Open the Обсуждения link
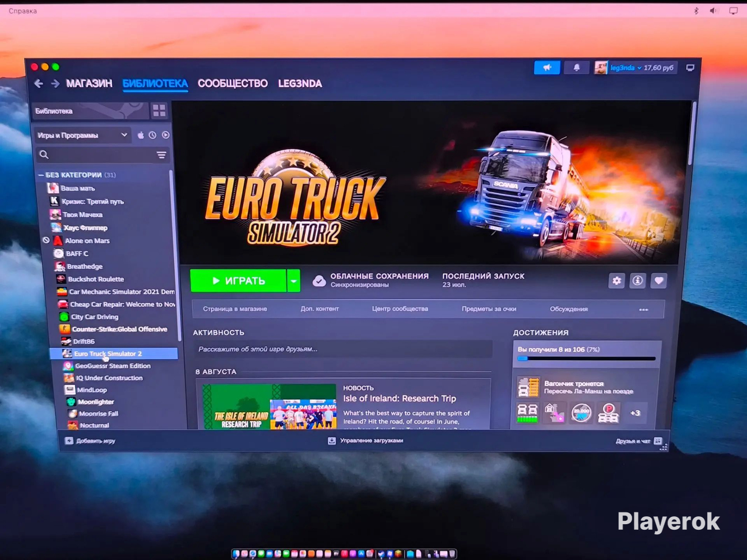The image size is (747, 560). click(569, 309)
